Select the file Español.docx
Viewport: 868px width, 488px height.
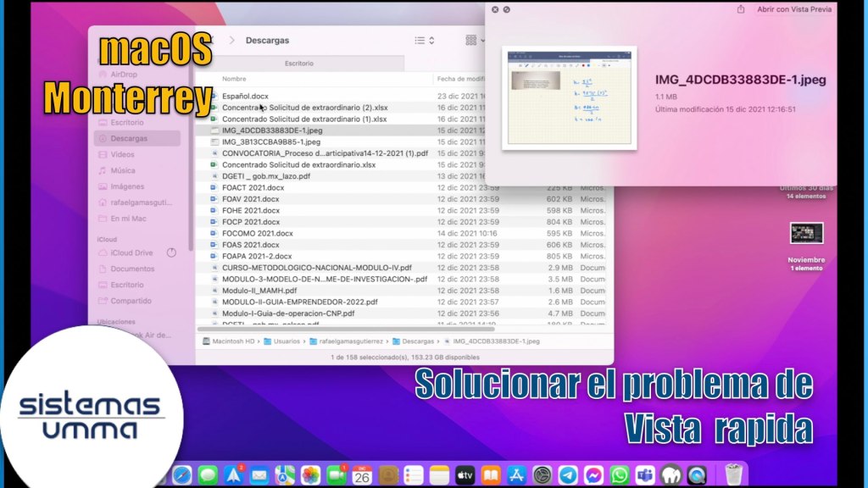(246, 97)
